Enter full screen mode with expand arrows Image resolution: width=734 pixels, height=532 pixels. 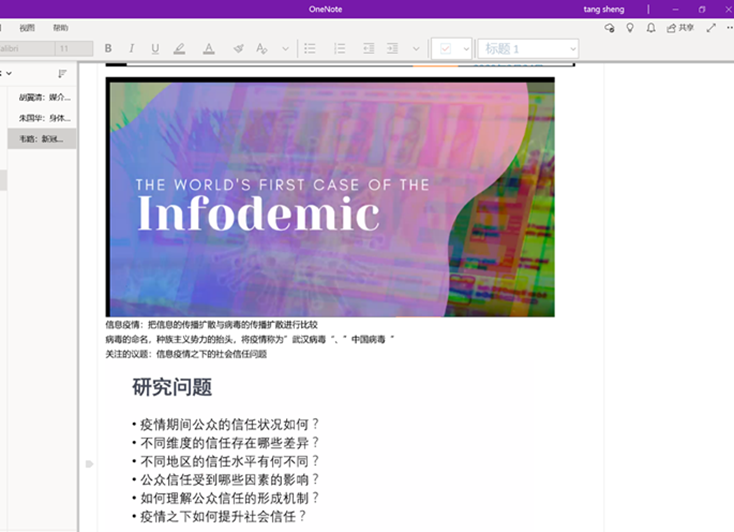coord(711,28)
